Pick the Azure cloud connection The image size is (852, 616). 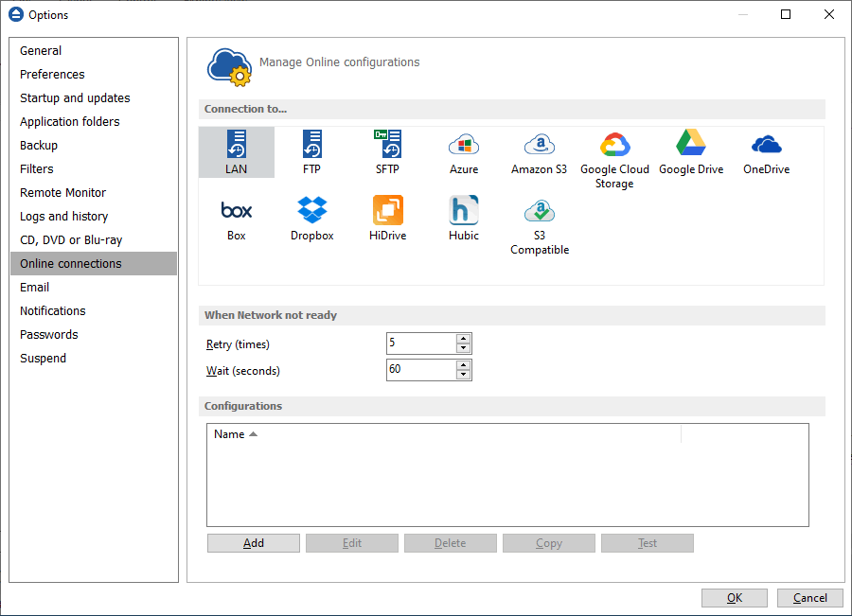464,152
